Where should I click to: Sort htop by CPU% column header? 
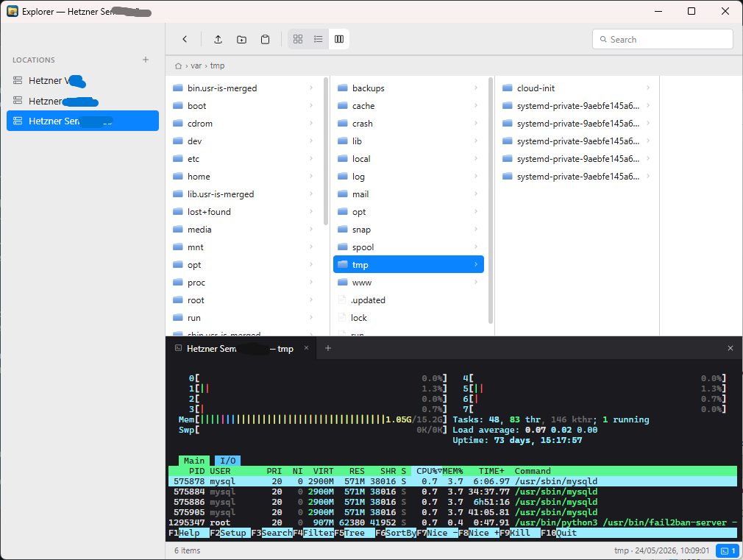coord(429,471)
